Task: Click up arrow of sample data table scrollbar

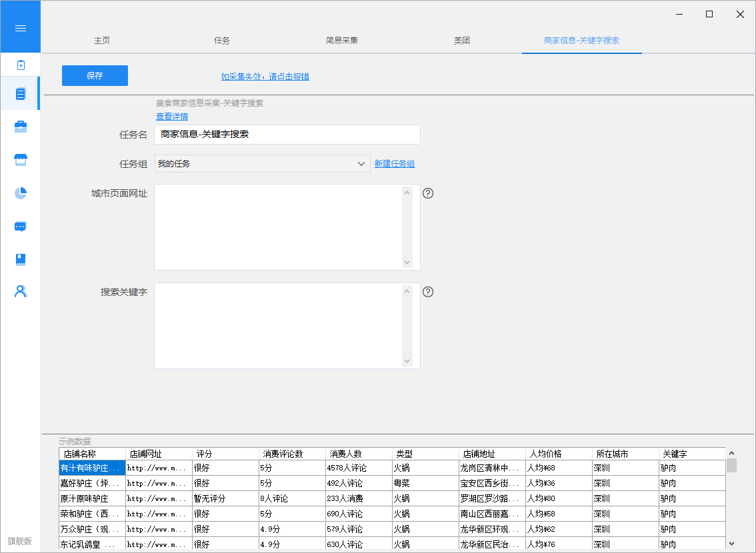Action: (x=731, y=453)
